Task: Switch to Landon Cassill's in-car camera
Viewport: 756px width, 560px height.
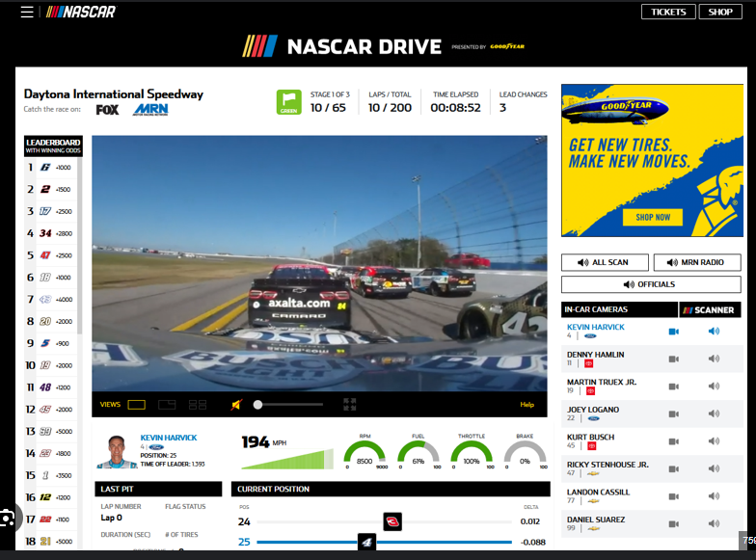Action: (x=673, y=496)
